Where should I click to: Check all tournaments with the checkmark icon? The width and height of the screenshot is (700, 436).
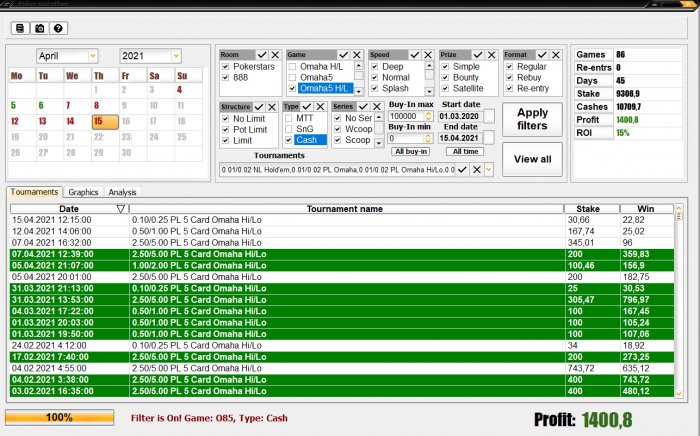click(462, 170)
